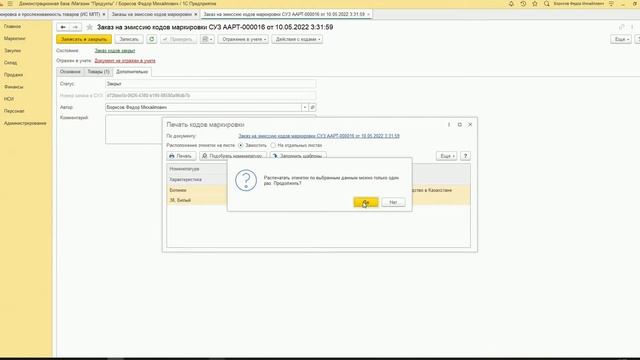Refresh the document with the reload icon
Screen dimensions: 640x360
pyautogui.click(x=151, y=39)
